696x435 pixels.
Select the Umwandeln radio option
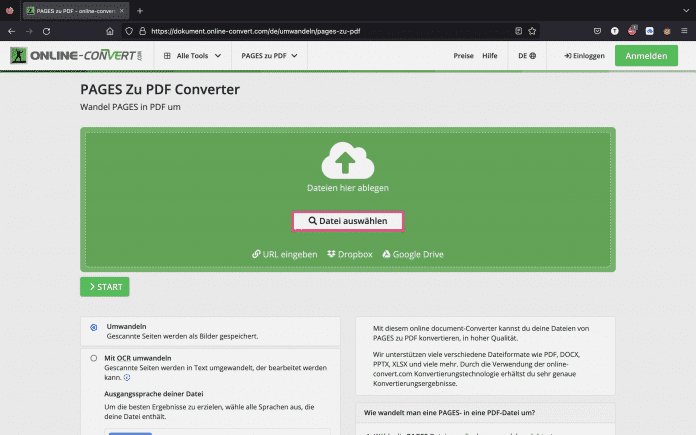tap(94, 327)
